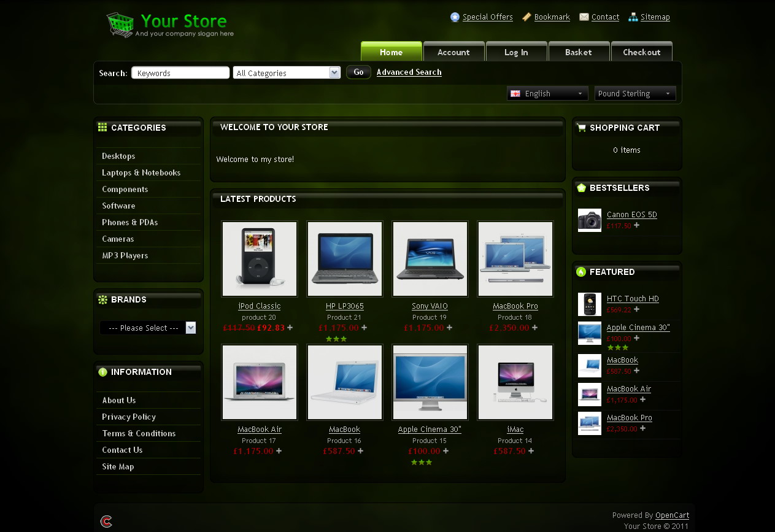Add featured Apple Cinema 30" via plus icon
Image resolution: width=775 pixels, height=532 pixels.
coord(636,338)
